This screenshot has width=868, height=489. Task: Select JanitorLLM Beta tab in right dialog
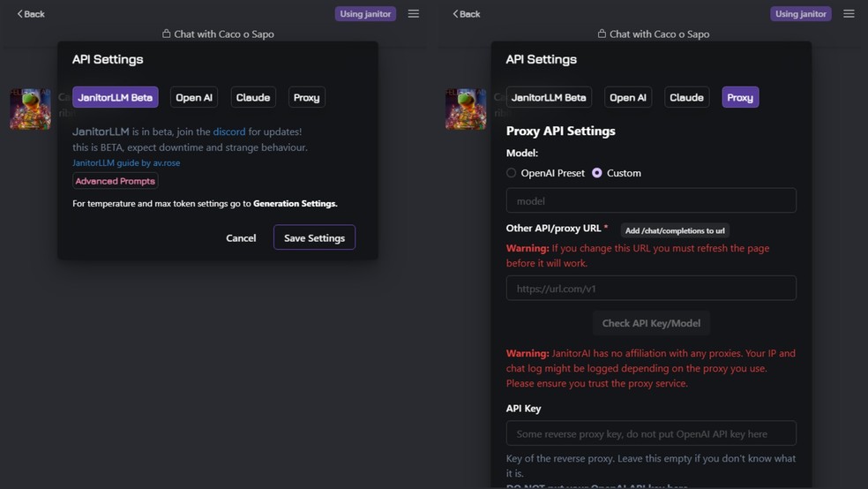point(549,97)
